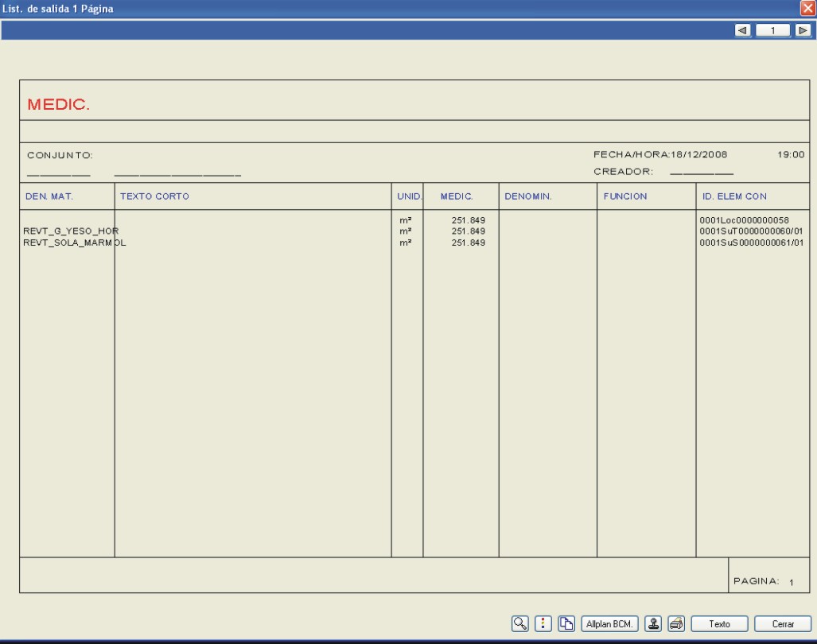The image size is (817, 644).
Task: Click the UNID. column header
Action: coord(410,196)
